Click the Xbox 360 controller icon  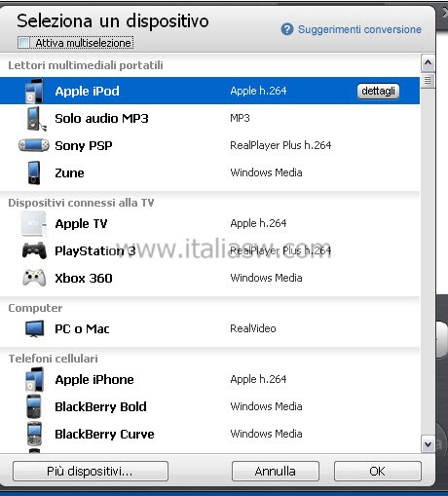(34, 278)
